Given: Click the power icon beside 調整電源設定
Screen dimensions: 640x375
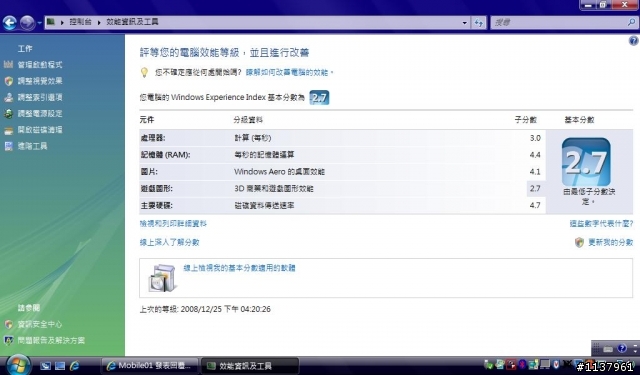Looking at the screenshot, I should point(9,114).
